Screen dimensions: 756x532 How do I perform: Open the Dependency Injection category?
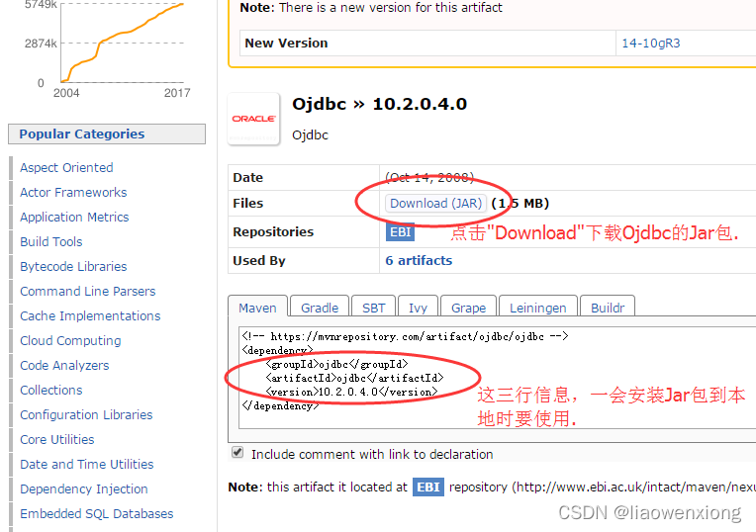pos(84,489)
